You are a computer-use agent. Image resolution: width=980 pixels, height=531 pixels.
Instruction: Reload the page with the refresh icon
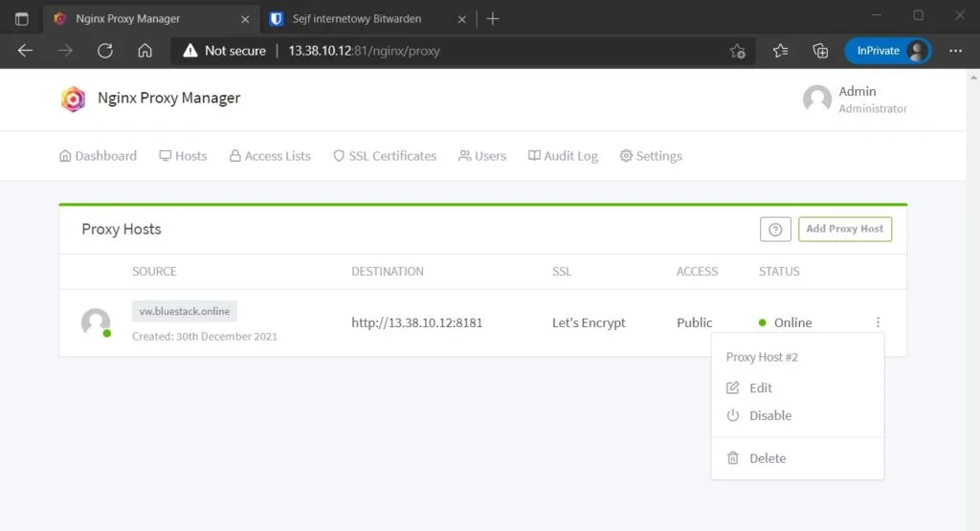[105, 51]
